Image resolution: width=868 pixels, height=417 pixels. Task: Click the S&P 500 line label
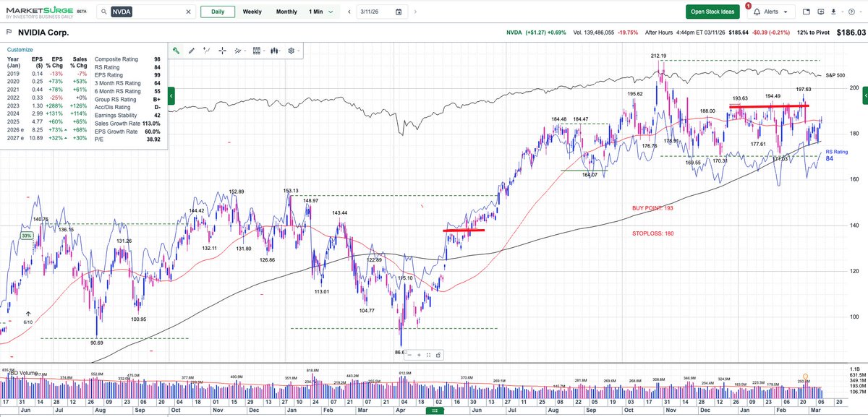(836, 75)
